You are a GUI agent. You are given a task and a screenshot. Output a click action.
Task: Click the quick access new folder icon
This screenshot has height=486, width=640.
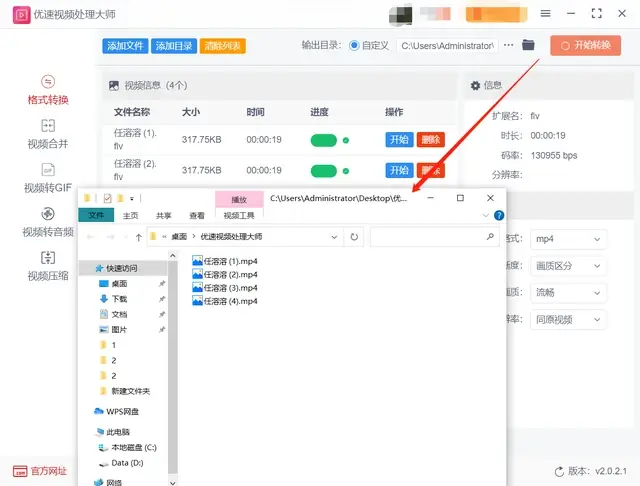pyautogui.click(x=120, y=199)
